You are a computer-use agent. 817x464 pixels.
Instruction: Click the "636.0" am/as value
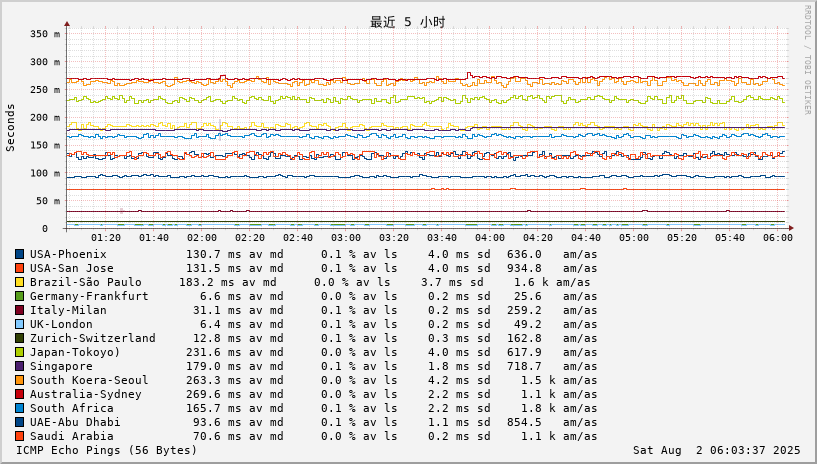pyautogui.click(x=524, y=254)
